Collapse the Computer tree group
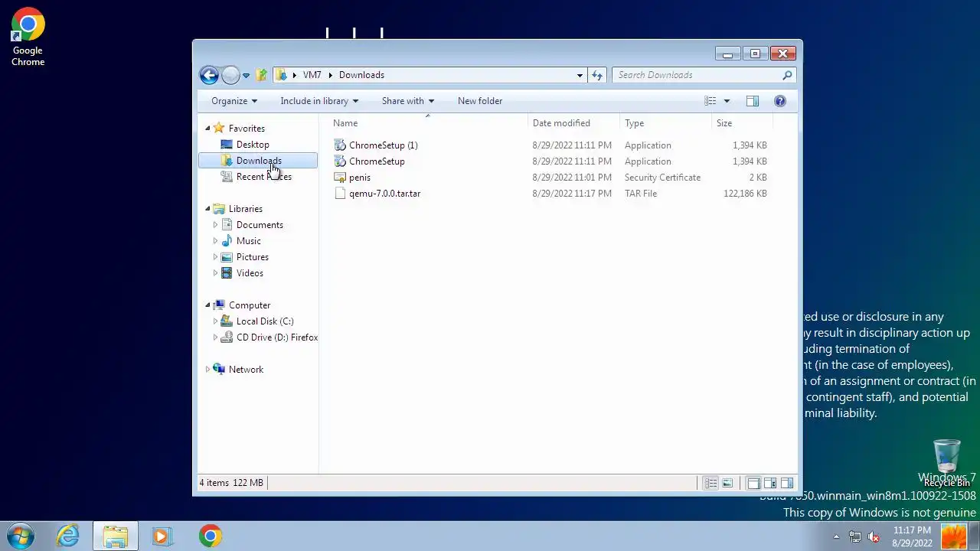Image resolution: width=980 pixels, height=551 pixels. (207, 305)
